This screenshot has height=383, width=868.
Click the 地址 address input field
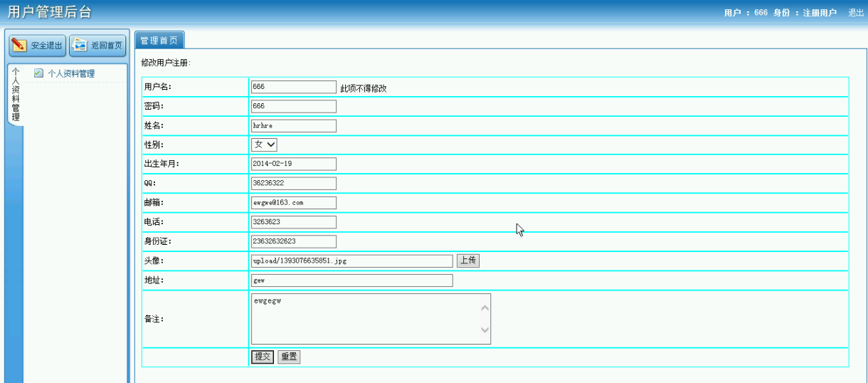(x=352, y=280)
